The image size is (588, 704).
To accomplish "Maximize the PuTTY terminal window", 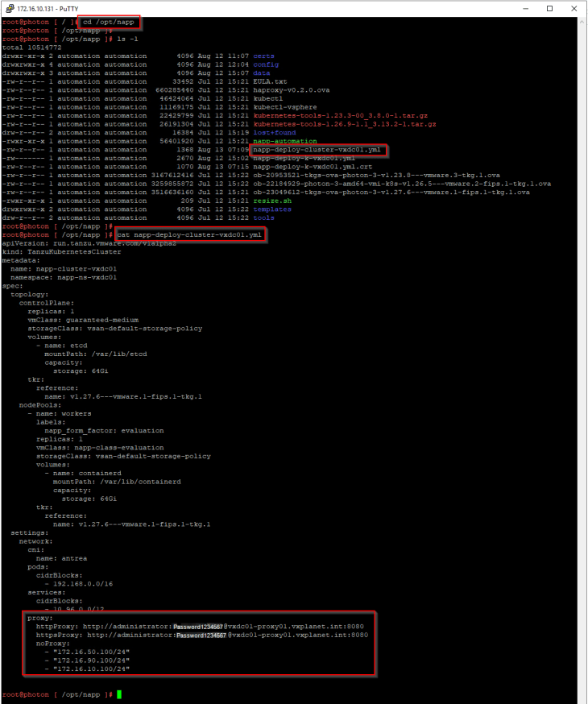I will [x=549, y=8].
